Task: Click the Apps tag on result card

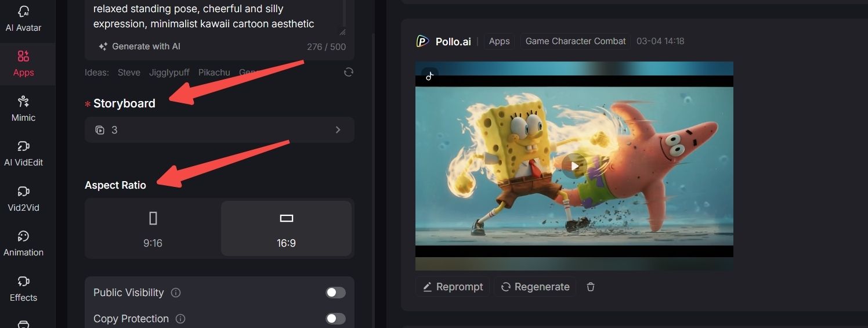Action: click(x=499, y=41)
